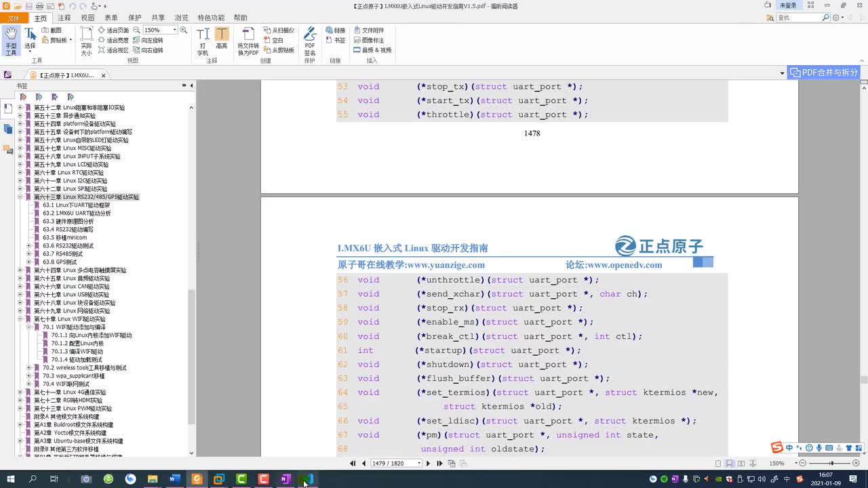The image size is (868, 488).
Task: Go to the next page button
Action: pos(428,464)
